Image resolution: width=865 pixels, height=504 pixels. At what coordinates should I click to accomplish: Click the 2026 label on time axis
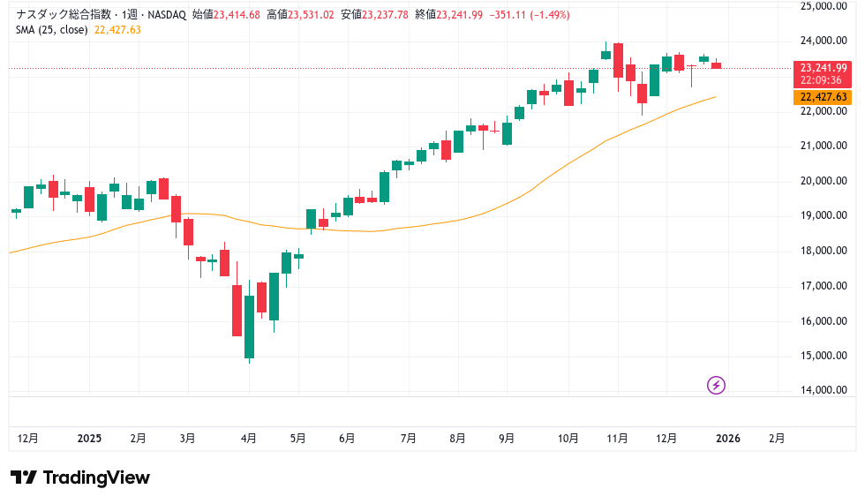728,438
